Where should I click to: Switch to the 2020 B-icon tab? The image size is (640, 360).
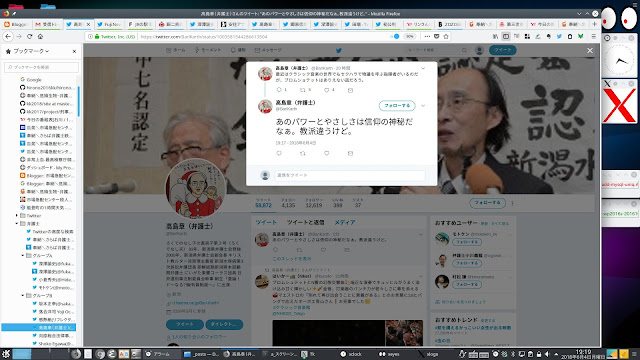coord(449,24)
